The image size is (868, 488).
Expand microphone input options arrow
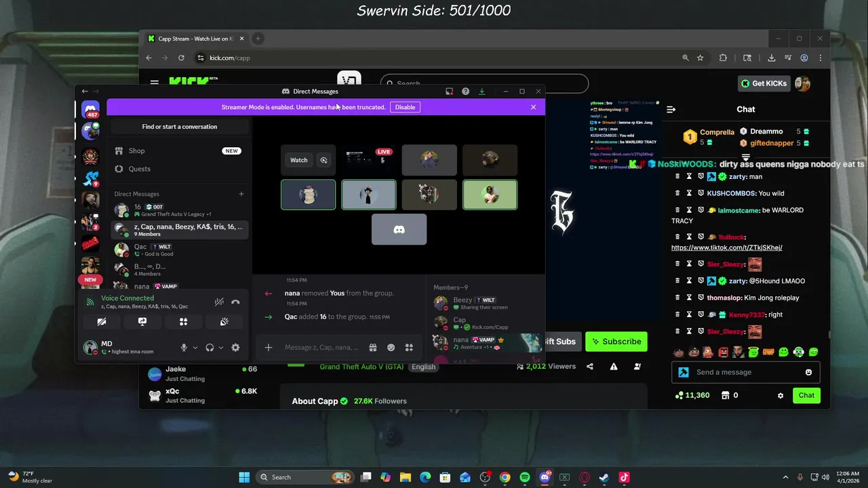coord(195,348)
